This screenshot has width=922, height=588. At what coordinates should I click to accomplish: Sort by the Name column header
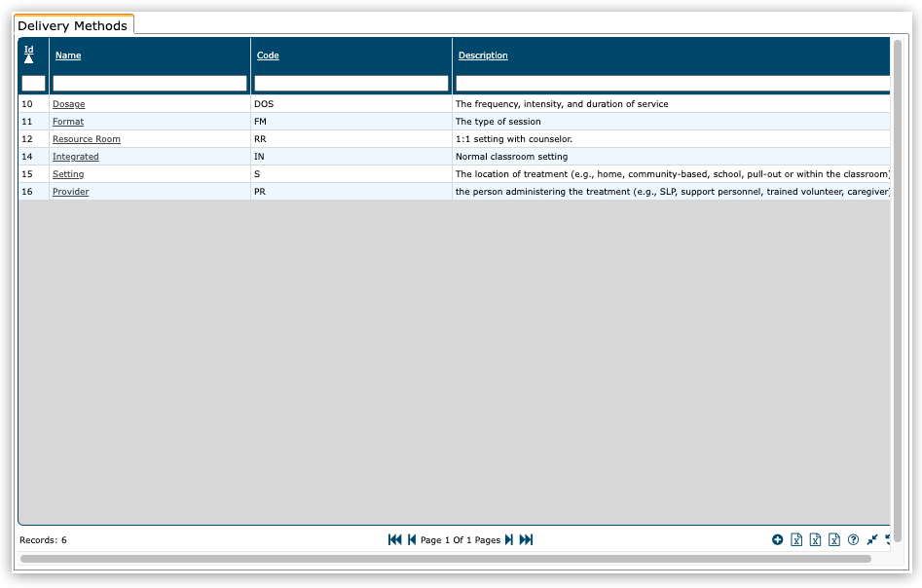pyautogui.click(x=68, y=55)
